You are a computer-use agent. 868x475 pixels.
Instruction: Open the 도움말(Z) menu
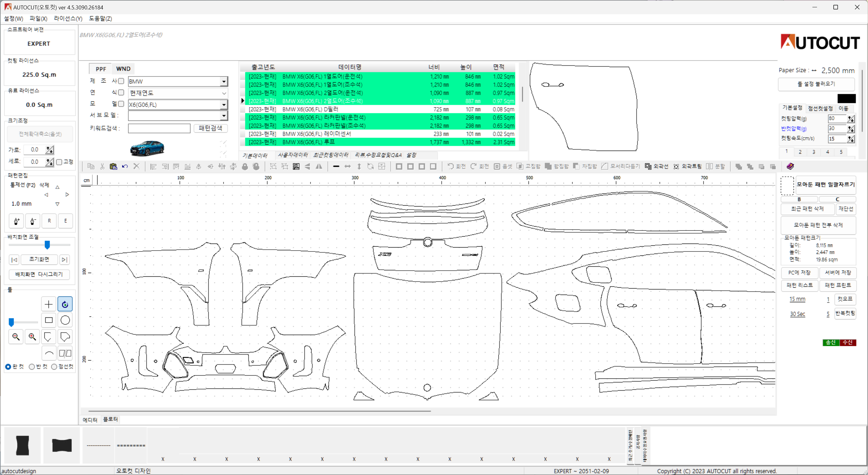[x=100, y=19]
